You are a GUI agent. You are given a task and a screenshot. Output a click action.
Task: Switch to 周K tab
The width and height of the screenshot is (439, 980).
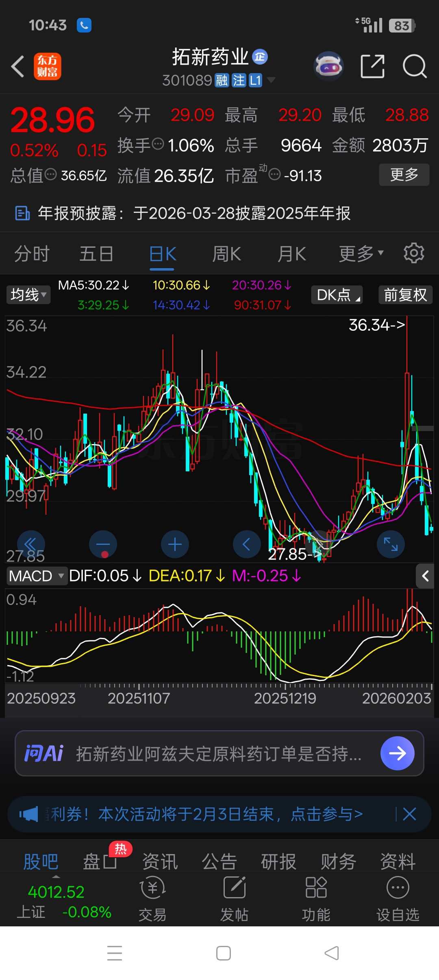click(x=227, y=254)
